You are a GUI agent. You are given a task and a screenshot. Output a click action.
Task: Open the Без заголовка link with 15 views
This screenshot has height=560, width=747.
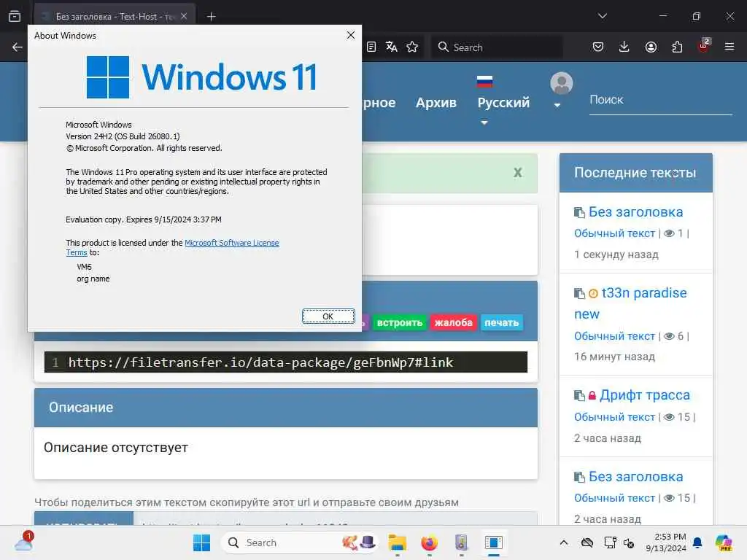pyautogui.click(x=635, y=477)
